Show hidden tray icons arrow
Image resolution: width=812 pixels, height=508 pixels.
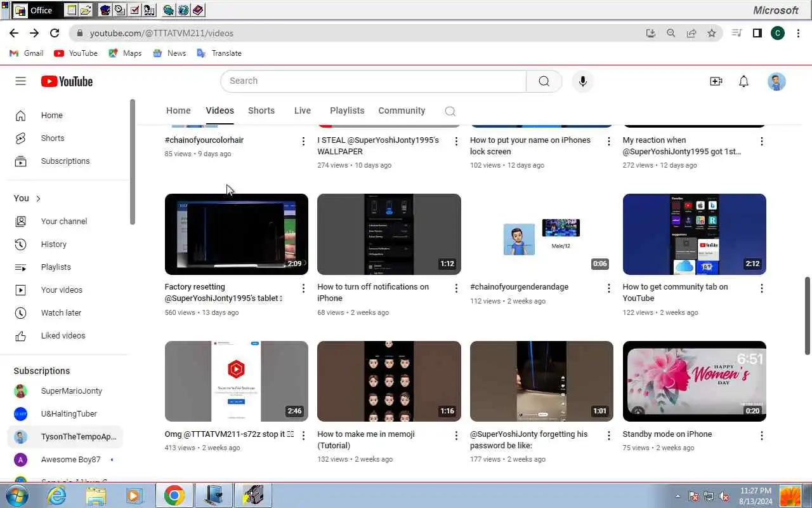[678, 497]
